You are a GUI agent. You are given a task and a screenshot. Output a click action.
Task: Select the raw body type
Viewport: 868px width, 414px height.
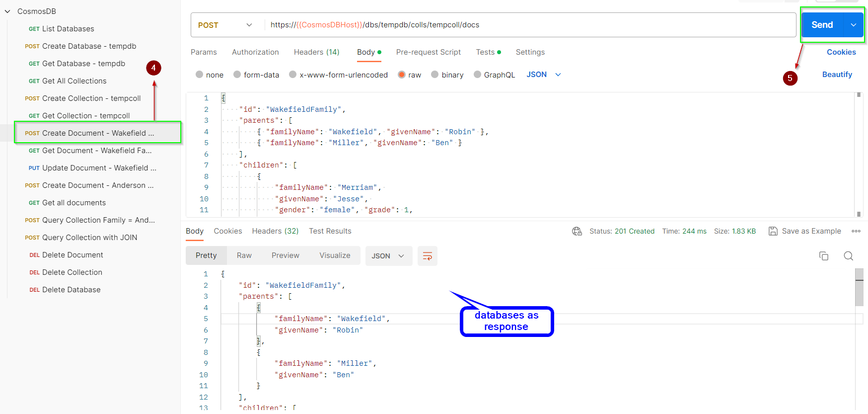(x=402, y=75)
